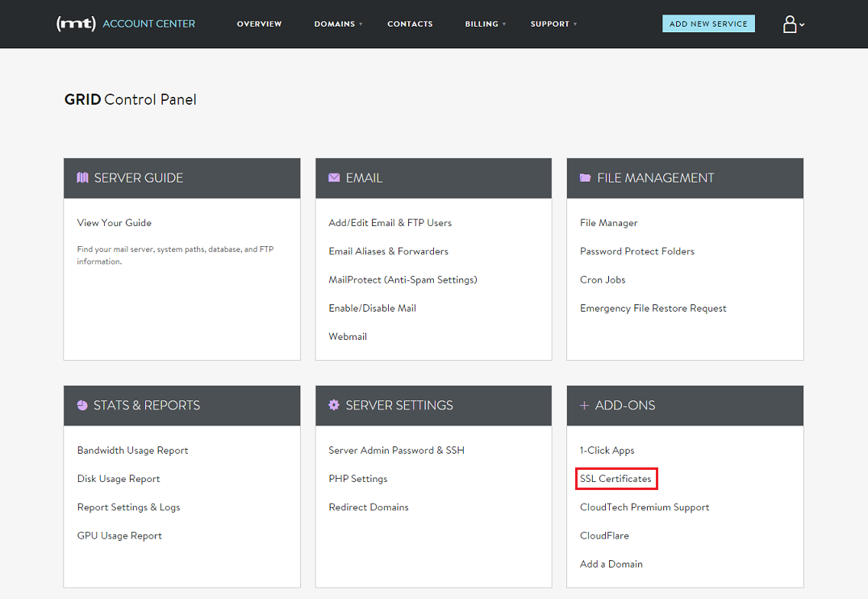Click the Email envelope icon
The height and width of the screenshot is (599, 868).
tap(334, 178)
